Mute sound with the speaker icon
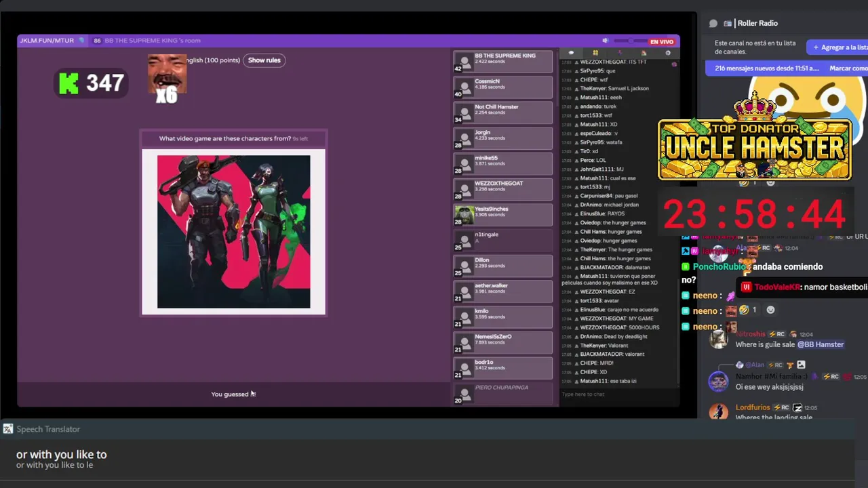 pos(606,41)
